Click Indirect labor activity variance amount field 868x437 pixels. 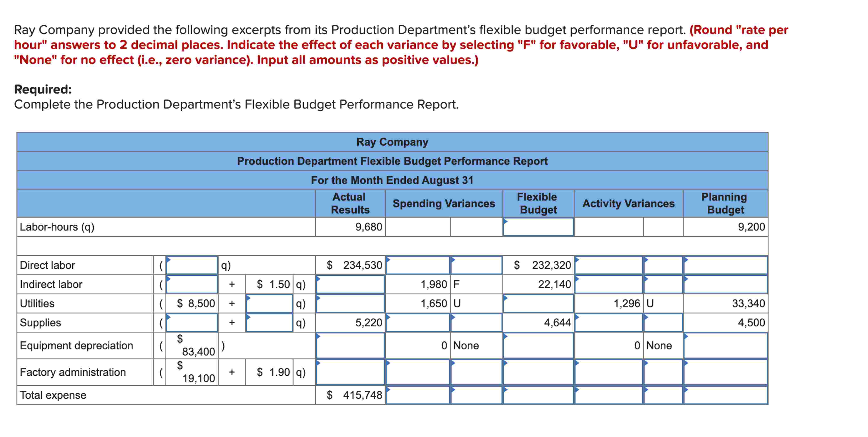coord(609,284)
